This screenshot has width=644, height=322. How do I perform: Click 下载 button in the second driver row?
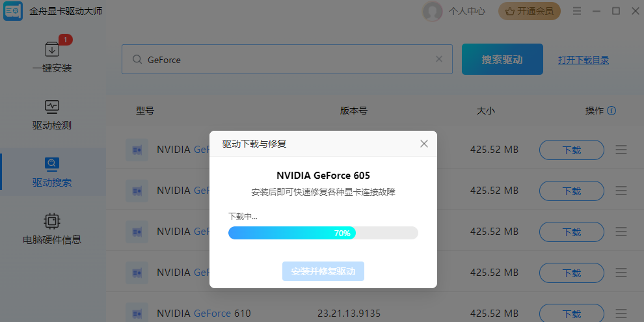tap(572, 191)
